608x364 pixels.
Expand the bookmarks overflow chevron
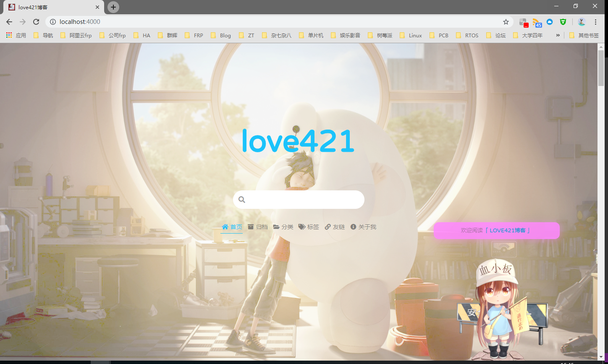(x=558, y=35)
